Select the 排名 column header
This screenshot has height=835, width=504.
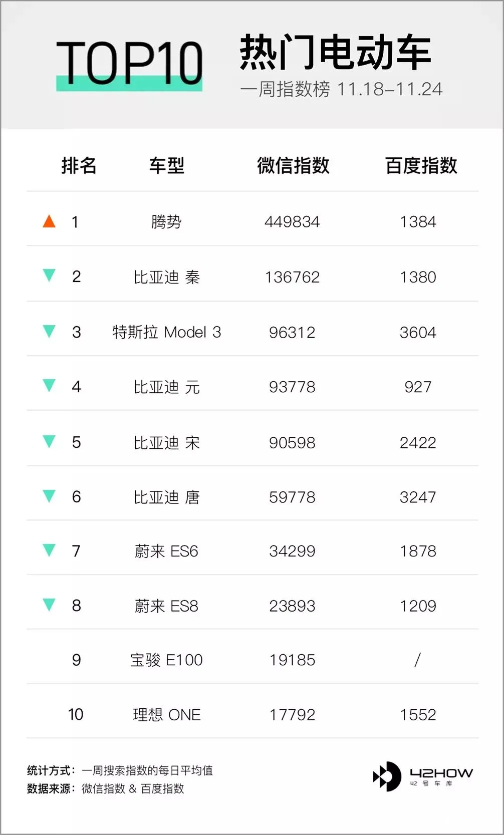click(79, 165)
